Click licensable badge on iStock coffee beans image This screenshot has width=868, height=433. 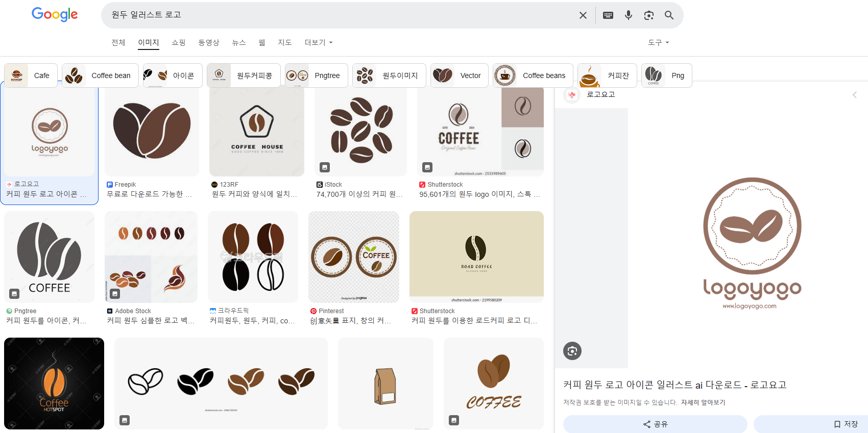(325, 167)
